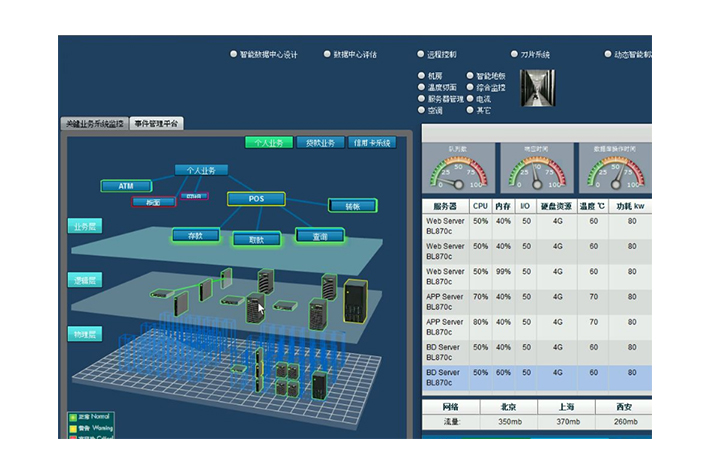This screenshot has width=709, height=473.
Task: Select the 转帐 node
Action: 353,206
